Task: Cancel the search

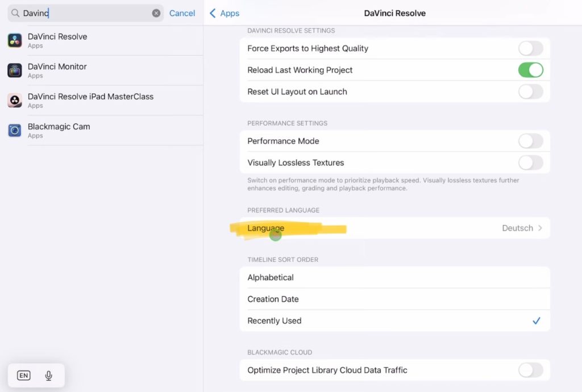Action: [182, 13]
